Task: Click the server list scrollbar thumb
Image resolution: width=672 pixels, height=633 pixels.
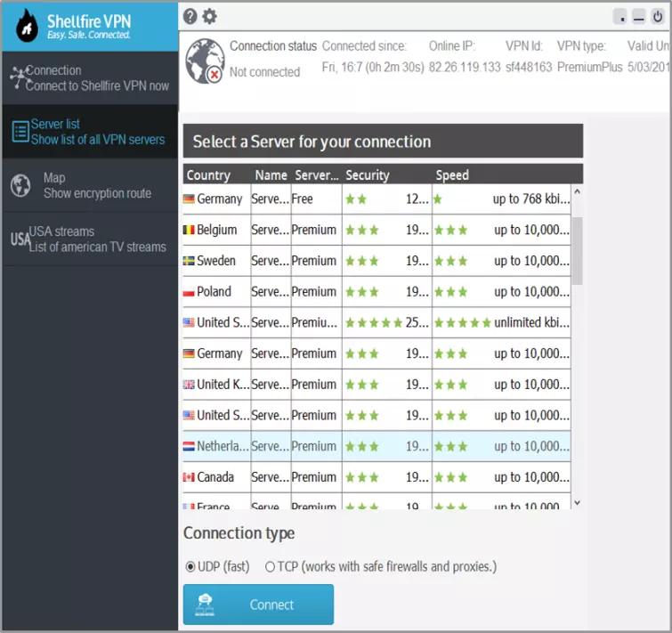Action: 577,249
